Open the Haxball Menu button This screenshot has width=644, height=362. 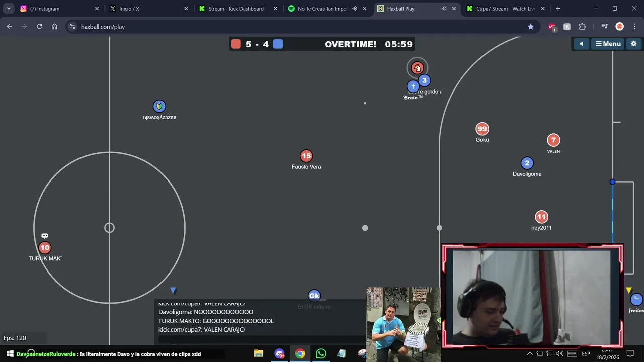pyautogui.click(x=608, y=44)
